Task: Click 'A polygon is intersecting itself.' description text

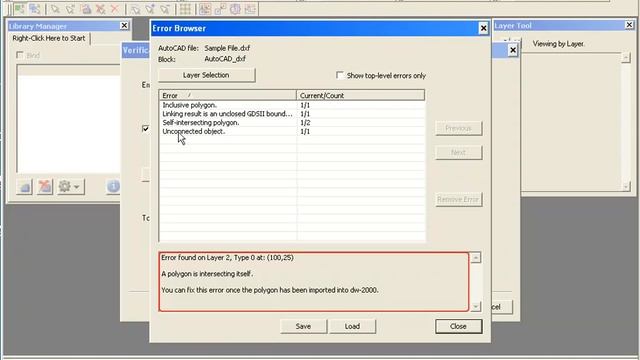Action: tap(207, 274)
